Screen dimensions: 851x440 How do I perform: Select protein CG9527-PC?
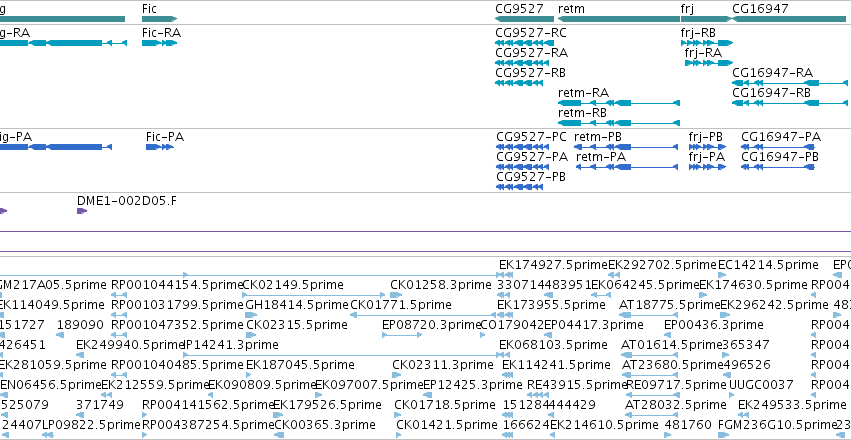tap(532, 137)
